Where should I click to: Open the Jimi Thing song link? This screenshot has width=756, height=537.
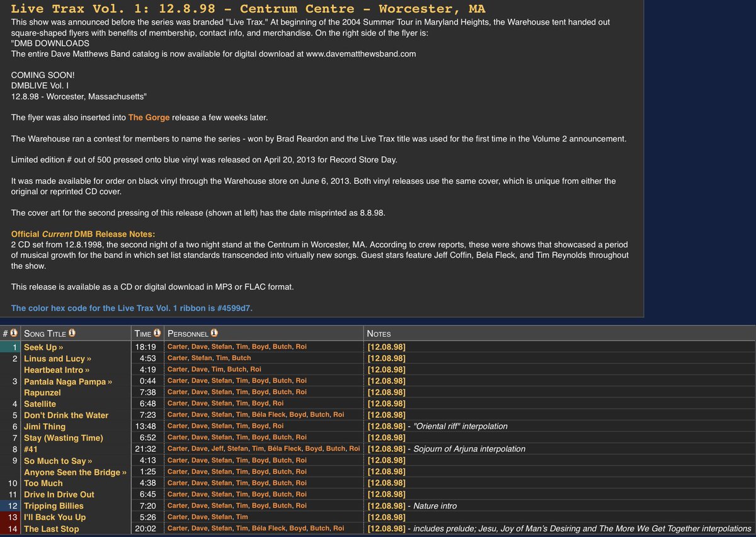(45, 426)
